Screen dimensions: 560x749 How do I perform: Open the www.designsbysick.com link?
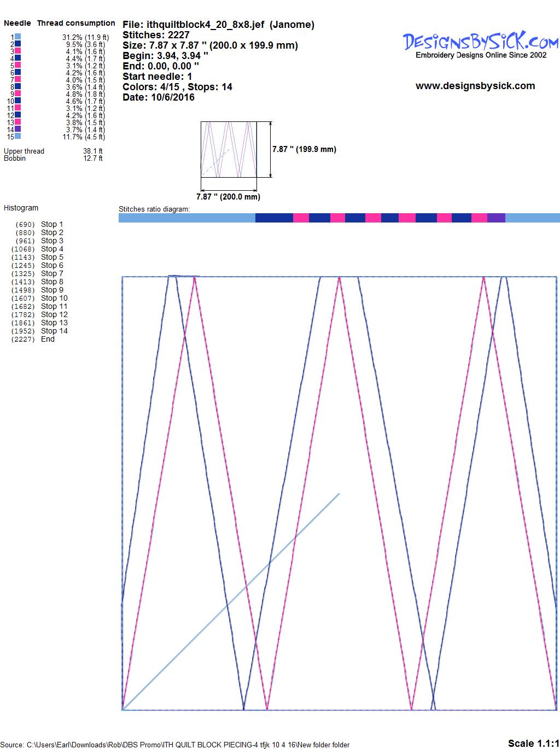tap(475, 86)
